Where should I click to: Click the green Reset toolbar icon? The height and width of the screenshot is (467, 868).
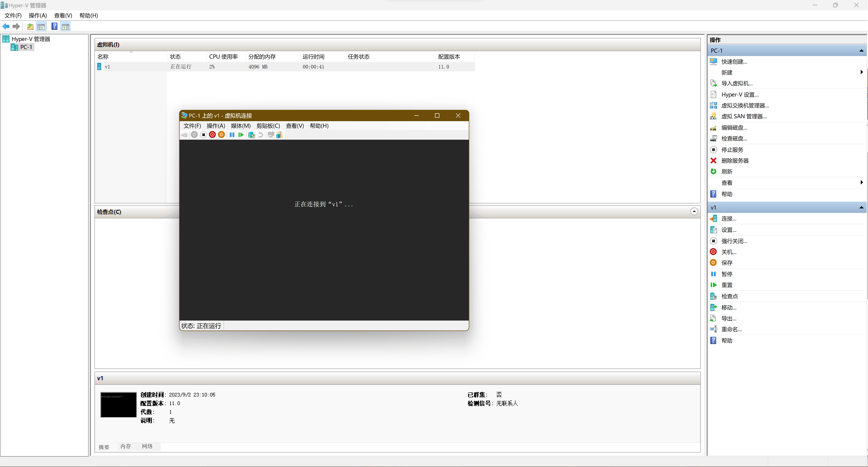(x=241, y=135)
